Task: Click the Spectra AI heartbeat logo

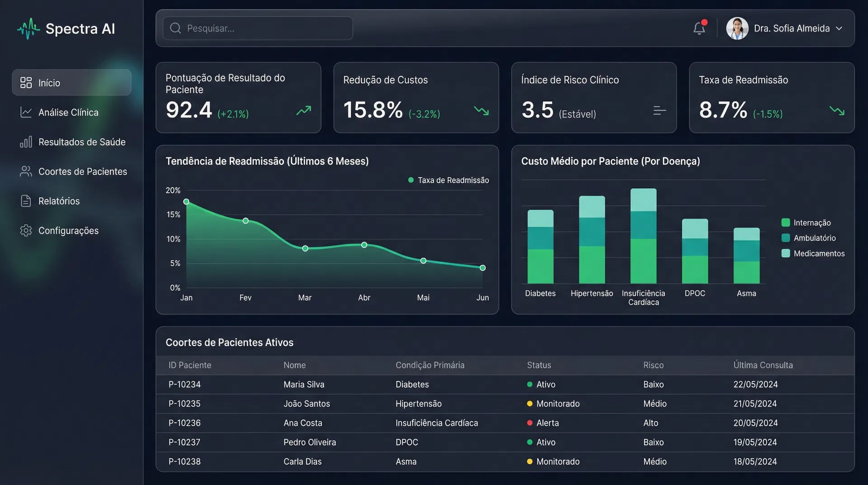Action: pyautogui.click(x=28, y=28)
